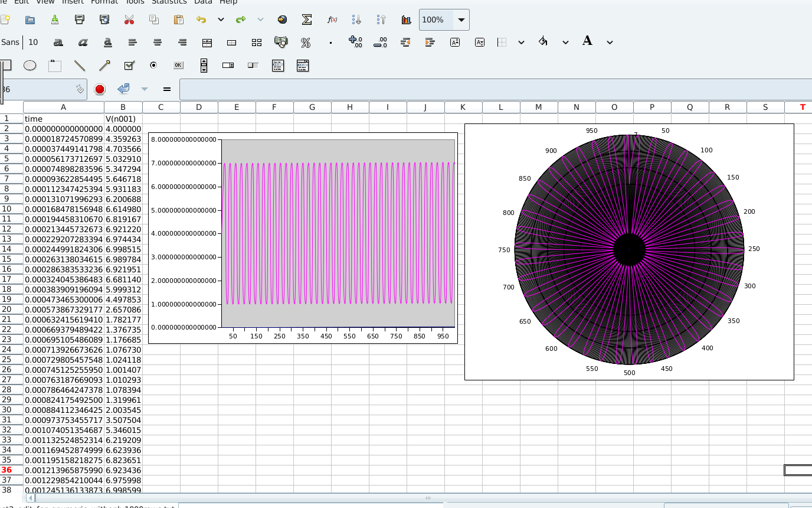Viewport: 812px width, 508px height.
Task: Toggle Italic text formatting
Action: (x=83, y=42)
